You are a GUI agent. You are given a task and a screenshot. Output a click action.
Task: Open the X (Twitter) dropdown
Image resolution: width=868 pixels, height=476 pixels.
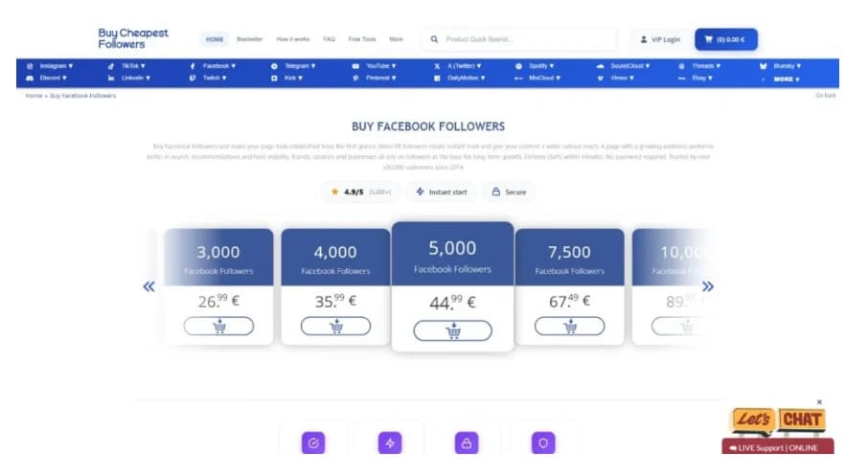pyautogui.click(x=464, y=66)
